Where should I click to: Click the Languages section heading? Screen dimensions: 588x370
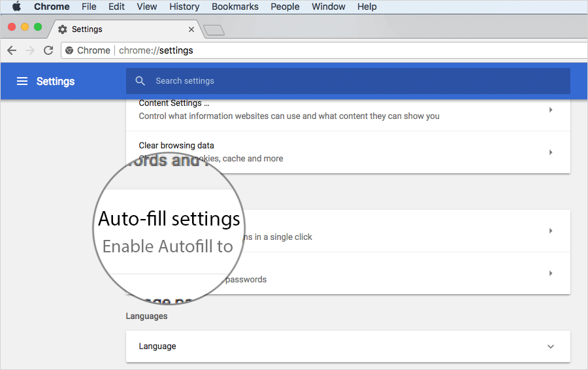click(x=146, y=316)
